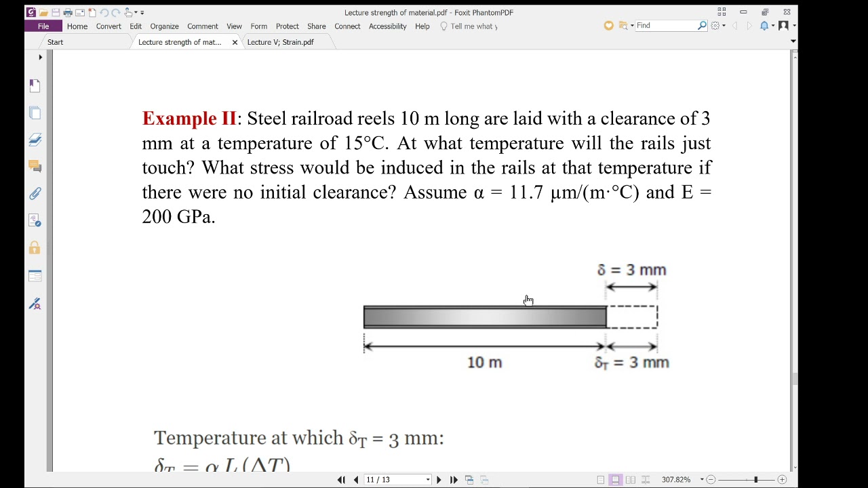This screenshot has width=868, height=488.
Task: Open the user account dropdown arrow
Action: coord(793,26)
